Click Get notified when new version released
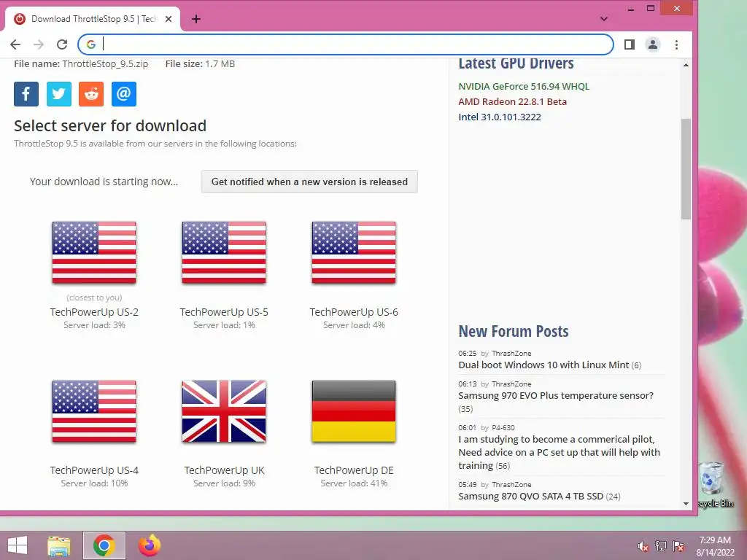 point(309,182)
